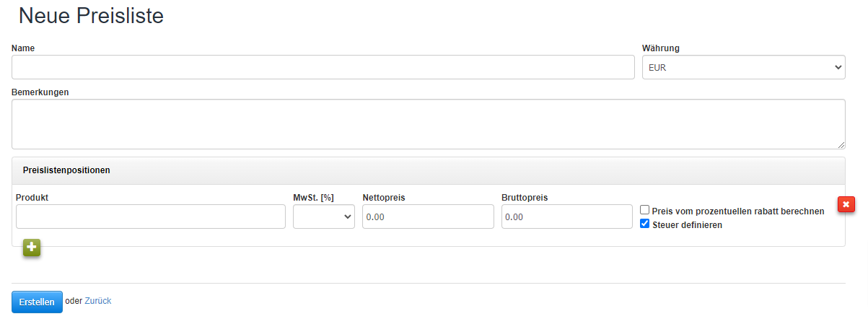Expand the MwSt. percentage dropdown
Image resolution: width=868 pixels, height=319 pixels.
[323, 217]
